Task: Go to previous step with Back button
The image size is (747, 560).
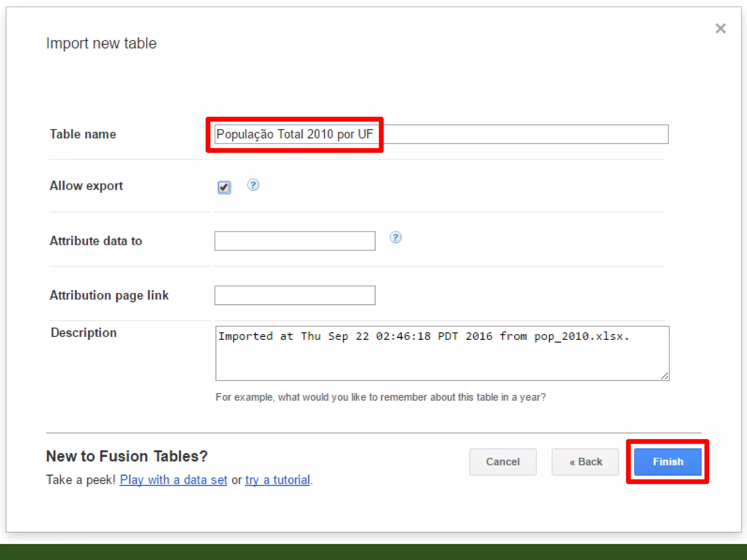Action: 585,462
